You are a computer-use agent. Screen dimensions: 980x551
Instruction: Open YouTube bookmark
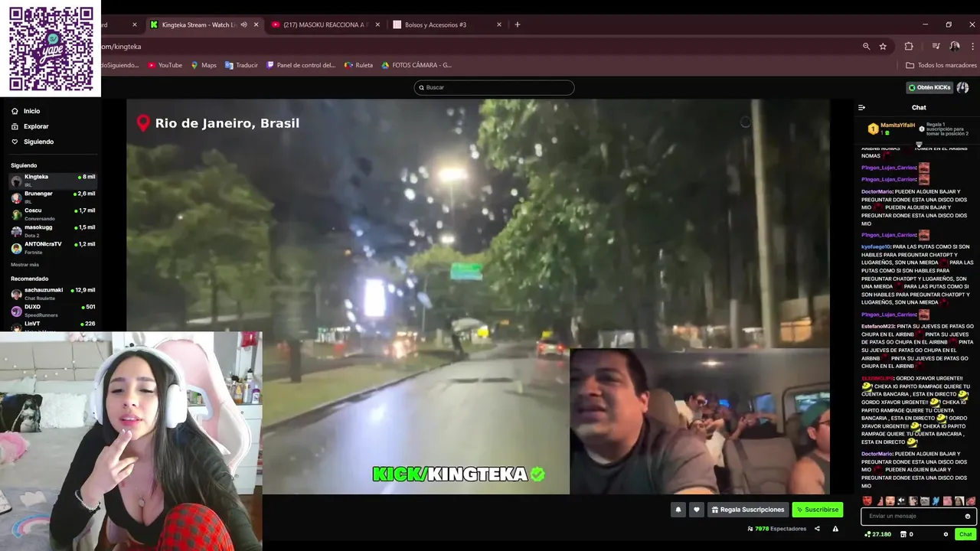pyautogui.click(x=165, y=65)
